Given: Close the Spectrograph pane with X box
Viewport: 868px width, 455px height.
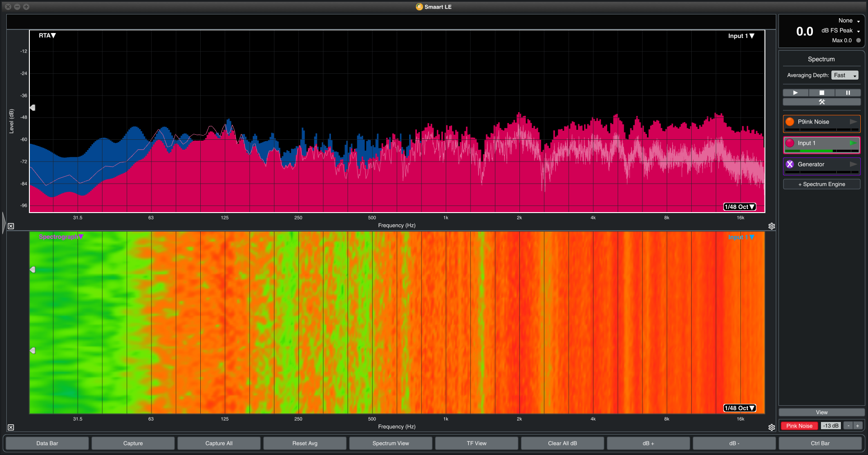Looking at the screenshot, I should pyautogui.click(x=11, y=427).
